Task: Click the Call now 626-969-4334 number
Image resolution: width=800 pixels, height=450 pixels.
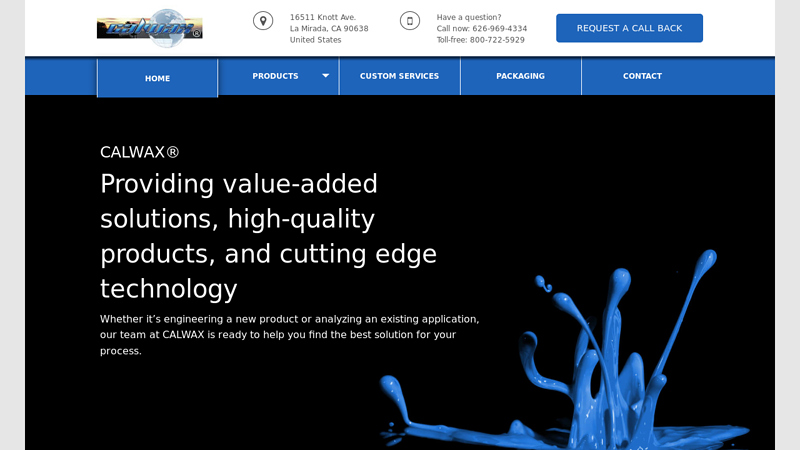Action: [481, 29]
